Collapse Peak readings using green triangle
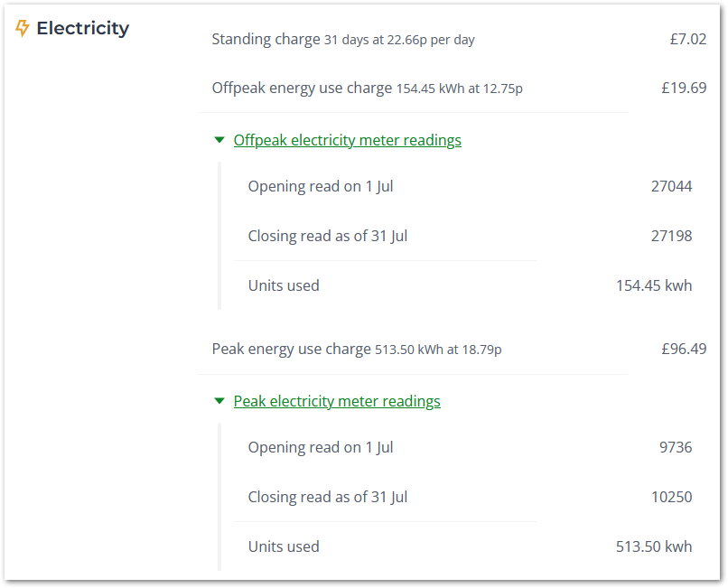Image resolution: width=728 pixels, height=588 pixels. coord(219,401)
